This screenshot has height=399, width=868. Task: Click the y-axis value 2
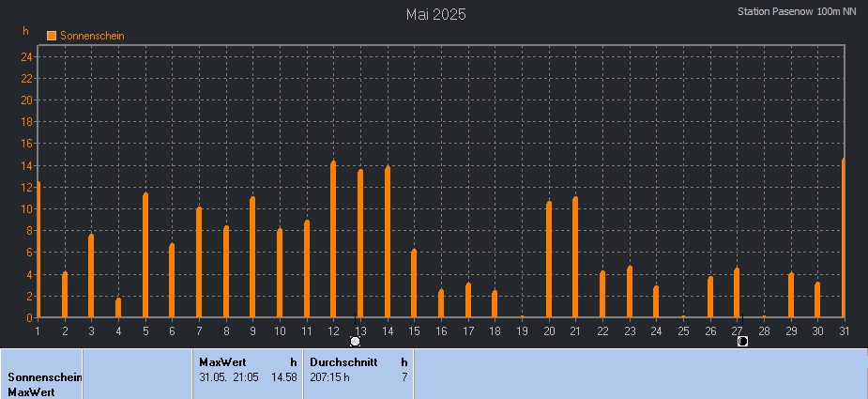[30, 297]
